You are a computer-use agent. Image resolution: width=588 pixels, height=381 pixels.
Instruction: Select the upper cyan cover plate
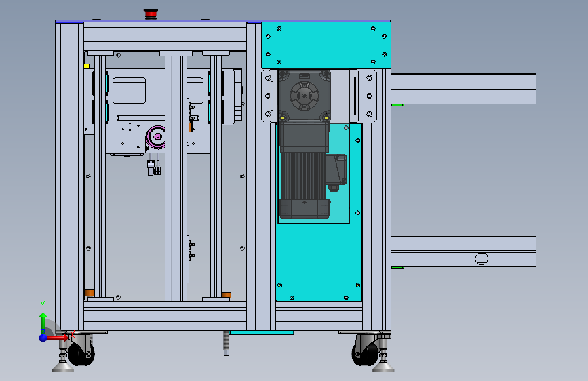(x=326, y=45)
